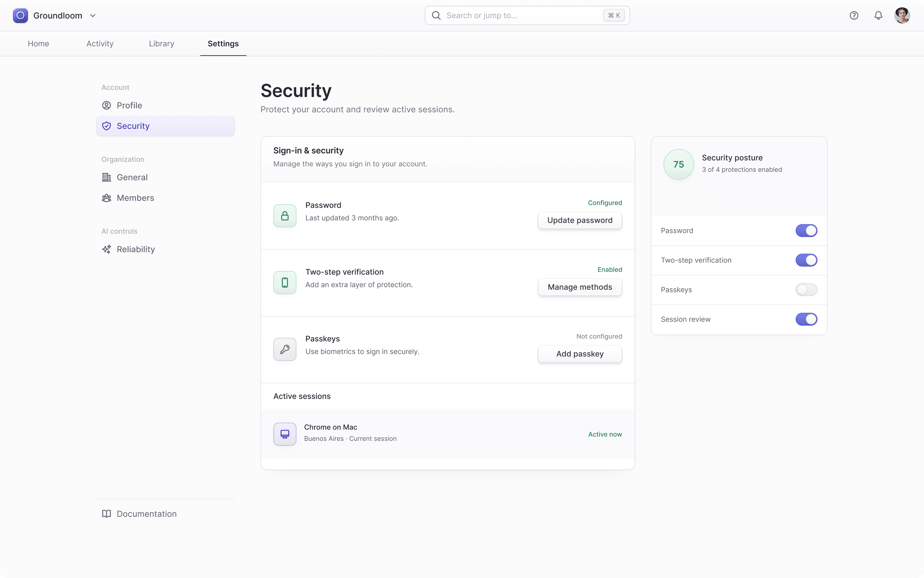Click Manage methods button

pos(580,287)
